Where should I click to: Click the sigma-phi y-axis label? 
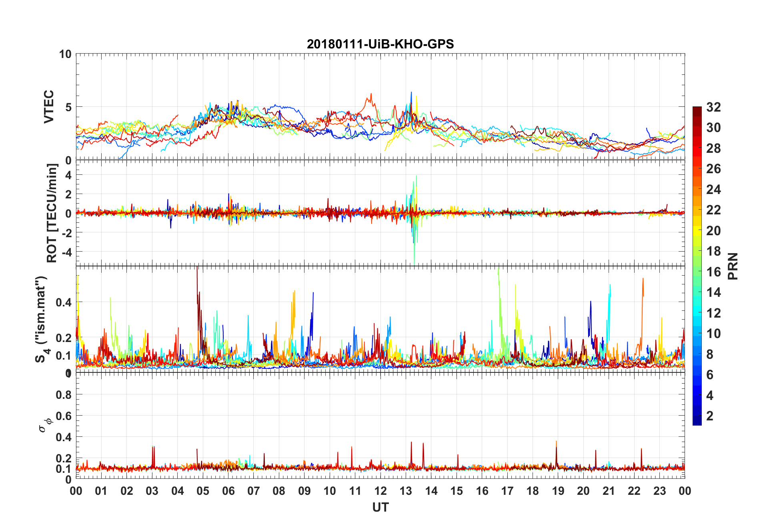tap(45, 425)
